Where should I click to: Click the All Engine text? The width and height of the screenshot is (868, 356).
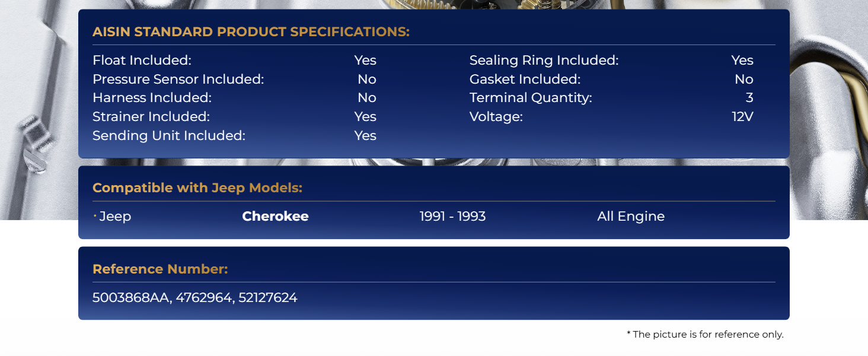[631, 217]
